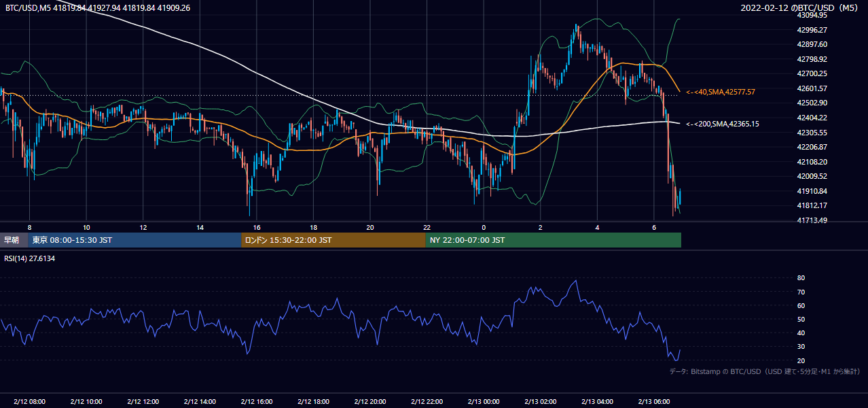Click price axis value 42404.22
The image size is (868, 408).
812,118
